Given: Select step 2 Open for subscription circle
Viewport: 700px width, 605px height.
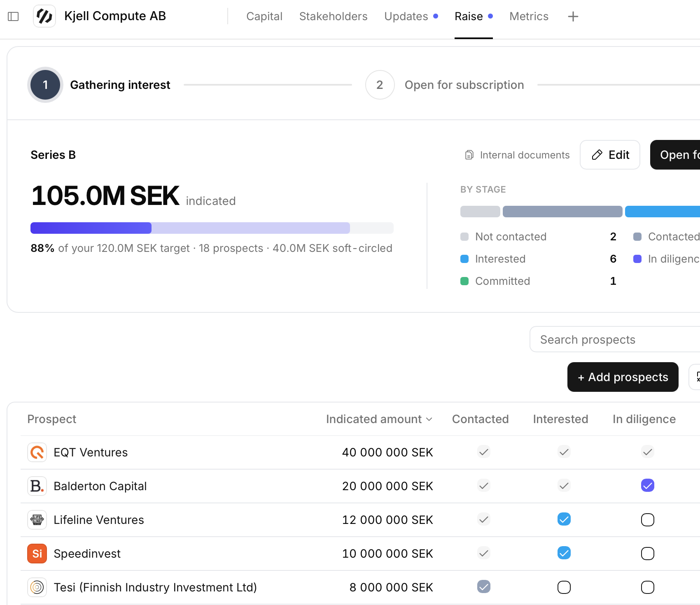Looking at the screenshot, I should point(380,85).
